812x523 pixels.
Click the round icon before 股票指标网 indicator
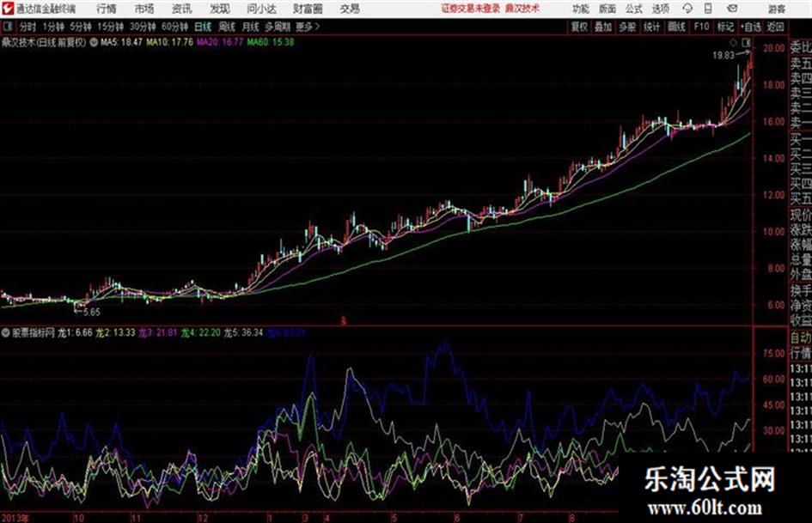click(x=6, y=332)
